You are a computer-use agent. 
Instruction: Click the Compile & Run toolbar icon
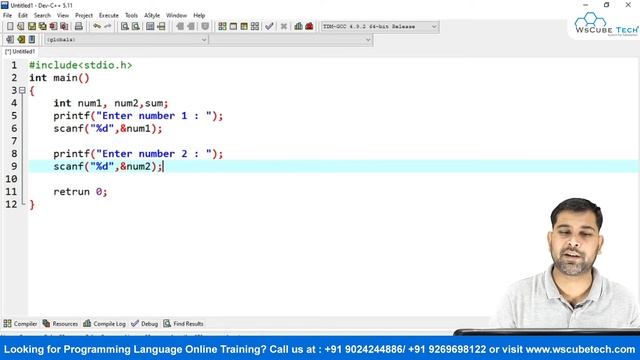click(x=244, y=27)
